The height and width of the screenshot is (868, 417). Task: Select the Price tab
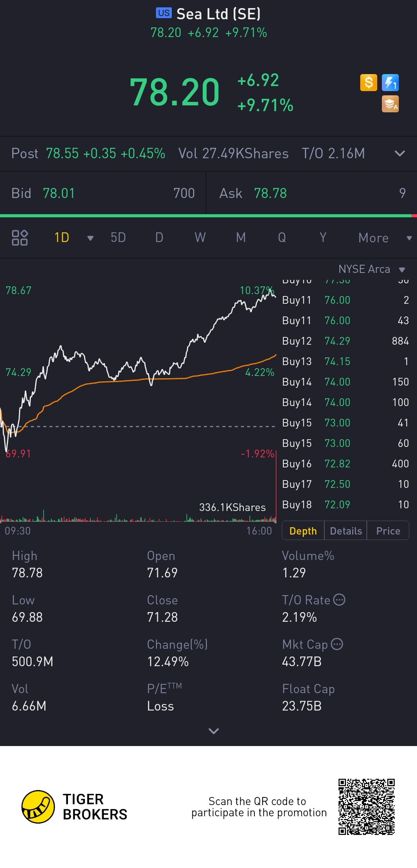(x=388, y=531)
